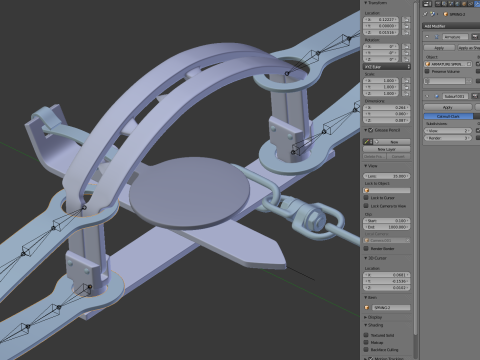Enable the Matcap shading checkbox
This screenshot has height=360, width=480.
click(366, 342)
